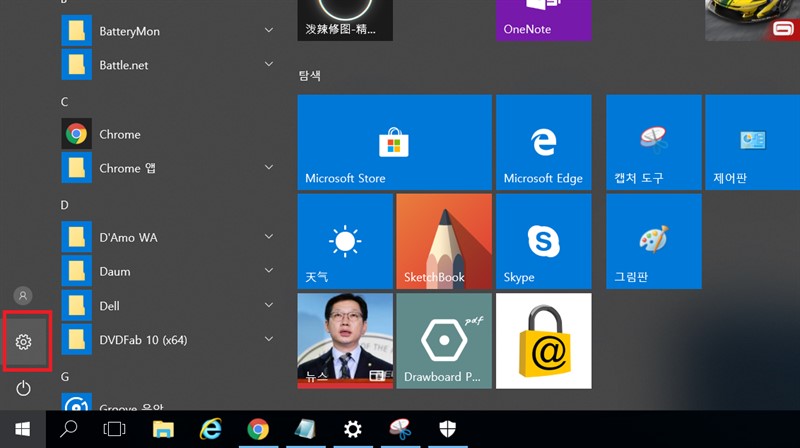
Task: Expand the Dell folder chevron
Action: (269, 305)
